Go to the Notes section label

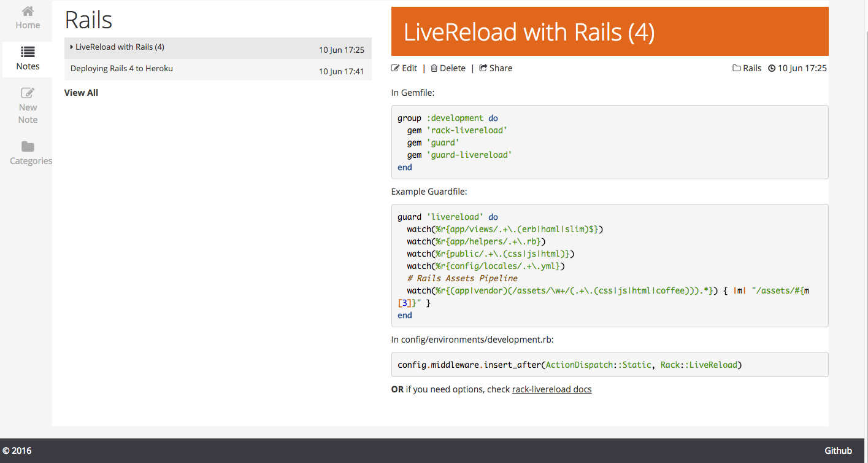pos(28,66)
